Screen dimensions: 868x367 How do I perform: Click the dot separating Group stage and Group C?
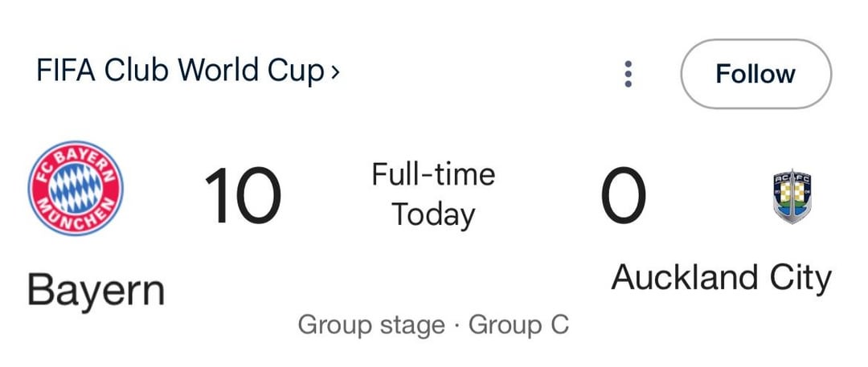[x=457, y=325]
